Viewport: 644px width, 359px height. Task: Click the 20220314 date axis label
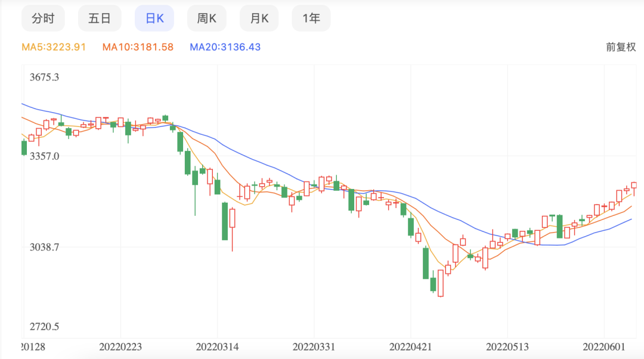[217, 347]
